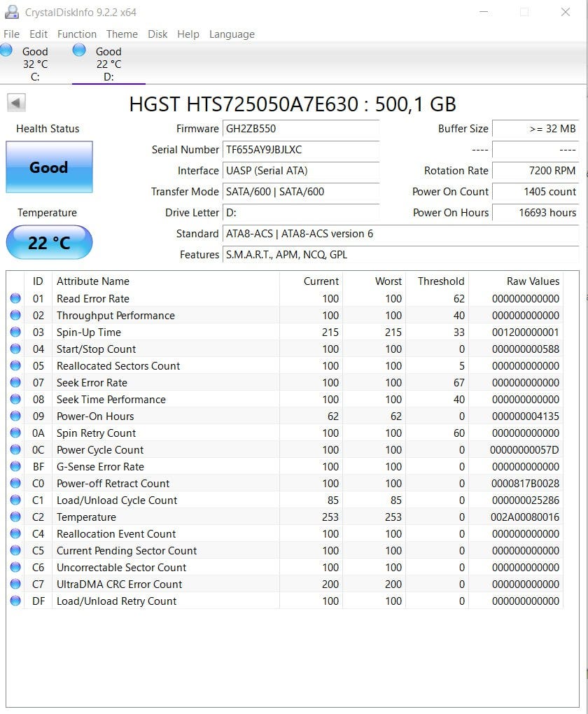Click the Serial Number field
588x714 pixels.
click(301, 150)
